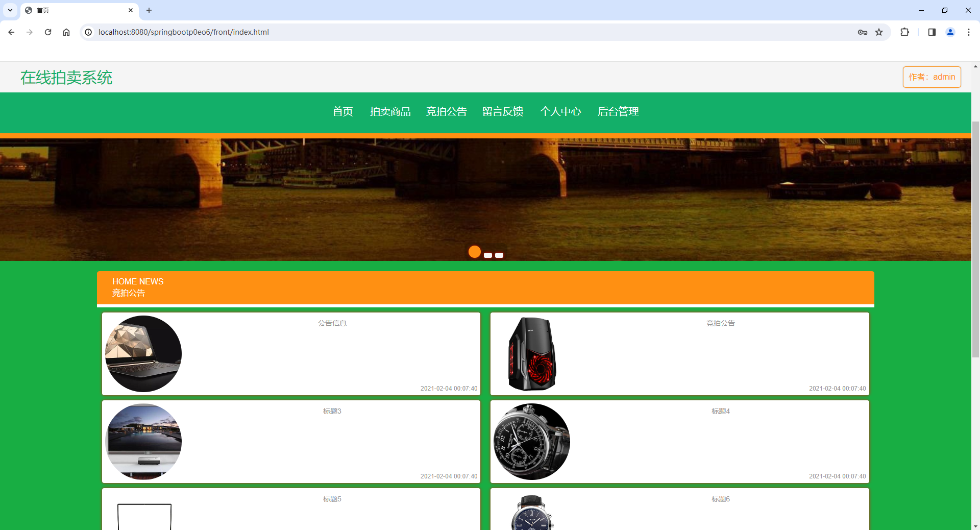Click the 公告信息 card date 2021-02-04 00:07:40
The width and height of the screenshot is (980, 530).
[x=449, y=389]
